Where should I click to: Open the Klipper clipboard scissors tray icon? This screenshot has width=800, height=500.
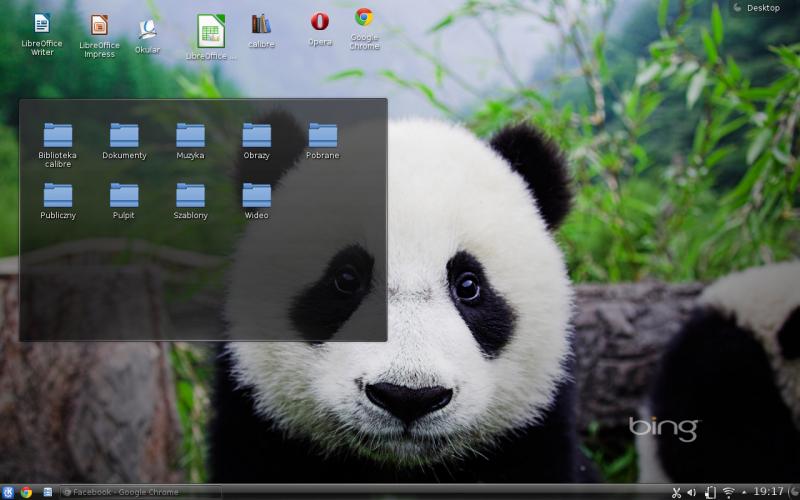pos(676,492)
